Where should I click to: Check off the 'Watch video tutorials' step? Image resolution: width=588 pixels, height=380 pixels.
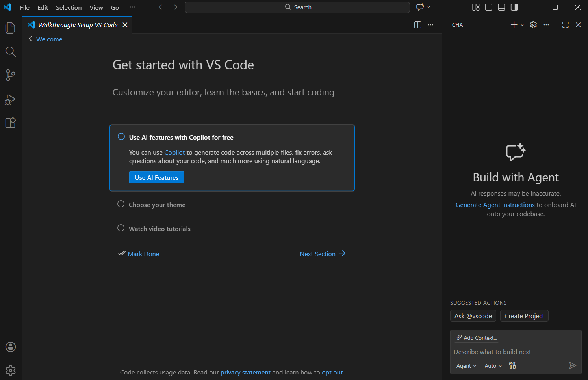point(121,228)
